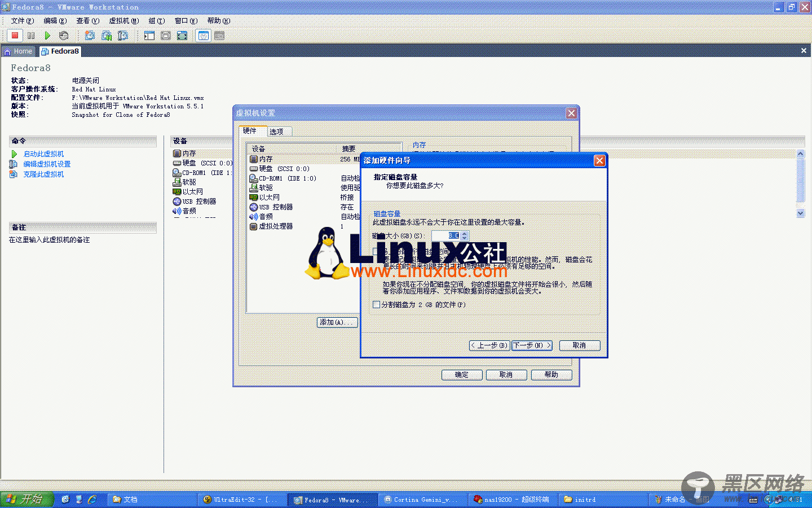The image size is (812, 508).
Task: Click the disk size (GB) input field
Action: 446,235
